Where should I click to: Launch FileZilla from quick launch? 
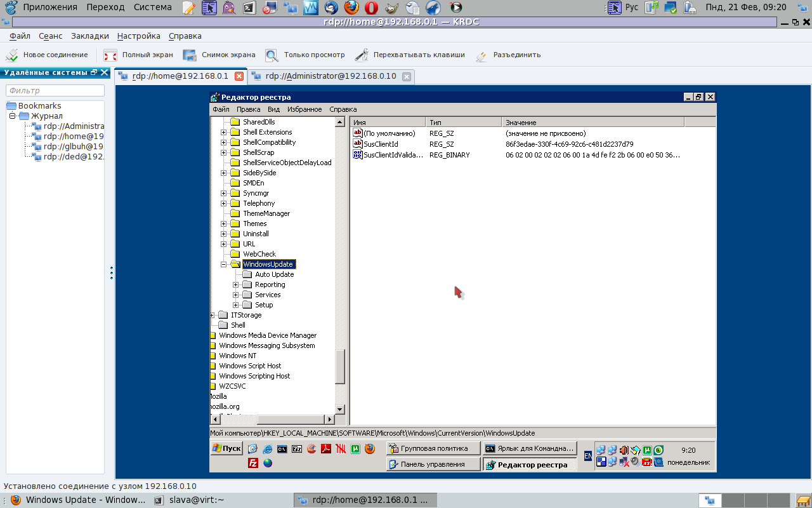pyautogui.click(x=252, y=463)
